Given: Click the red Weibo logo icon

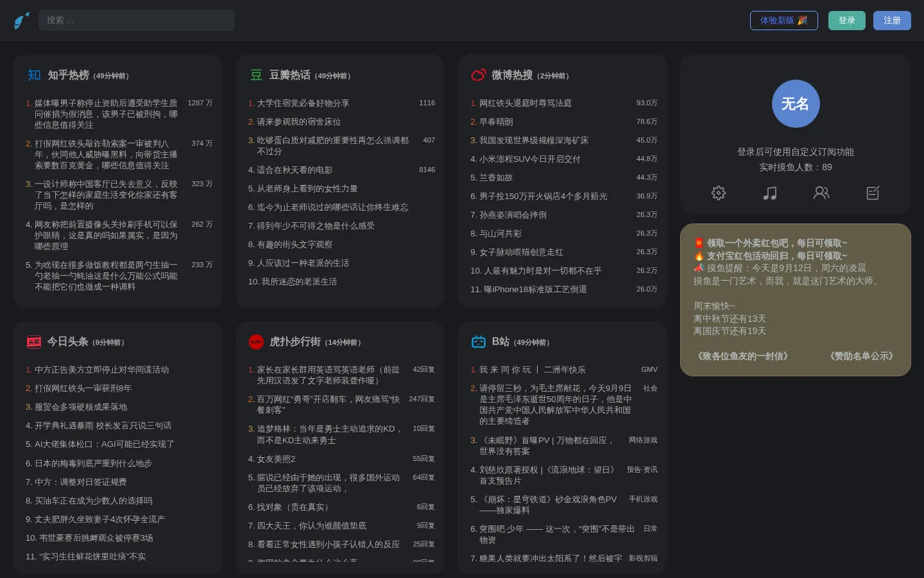Looking at the screenshot, I should pos(479,75).
